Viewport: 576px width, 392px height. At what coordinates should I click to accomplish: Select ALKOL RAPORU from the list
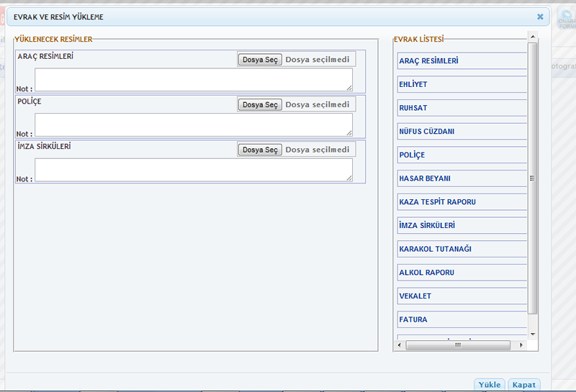click(462, 273)
